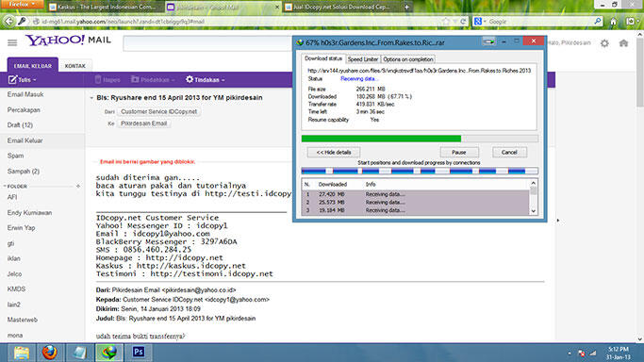644x362 pixels.
Task: Click Firefox home toolbar icon
Action: (613, 22)
